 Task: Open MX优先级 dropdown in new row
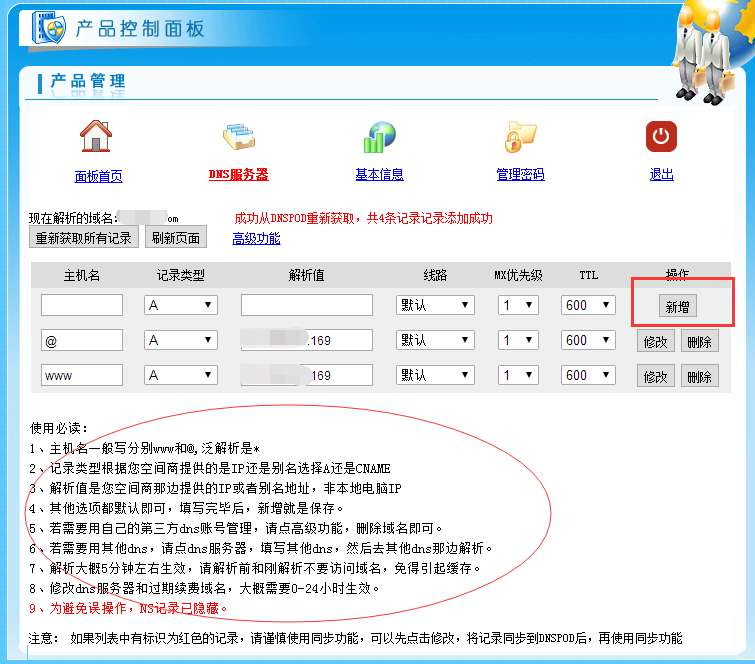point(519,305)
